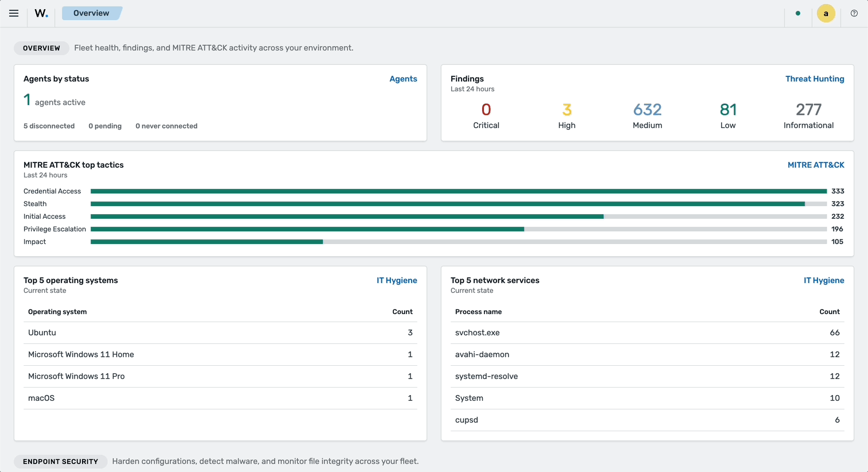Click the Privilege Escalation progress bar

(x=459, y=229)
